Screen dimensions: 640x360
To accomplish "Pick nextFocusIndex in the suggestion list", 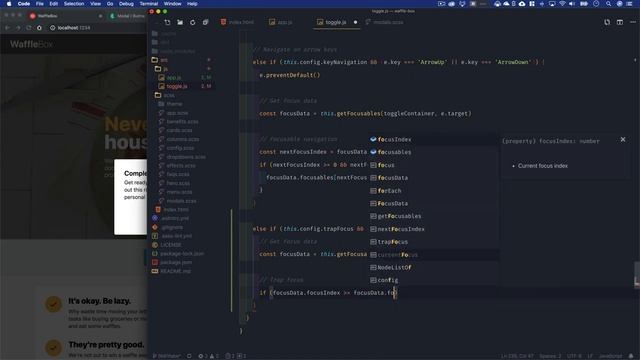I will point(433,229).
